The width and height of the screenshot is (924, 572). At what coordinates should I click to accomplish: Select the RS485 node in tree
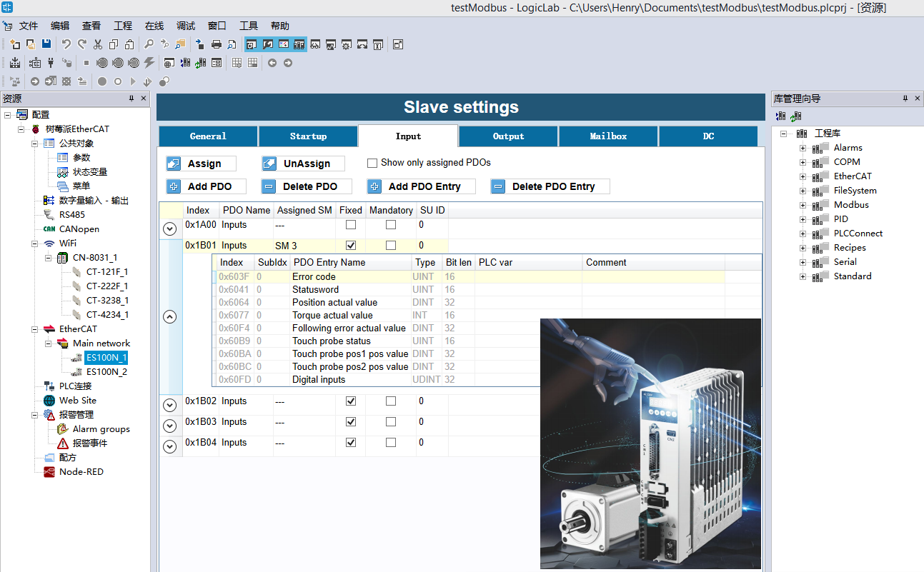pyautogui.click(x=72, y=215)
